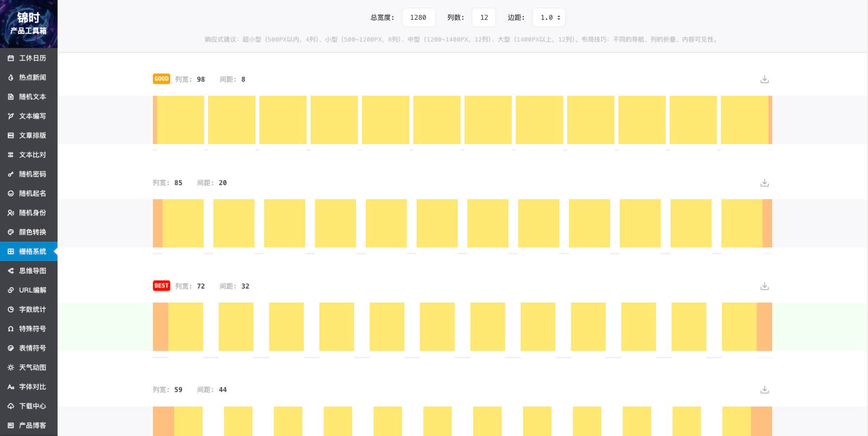
Task: Click the 间距 value 8
Action: (243, 79)
